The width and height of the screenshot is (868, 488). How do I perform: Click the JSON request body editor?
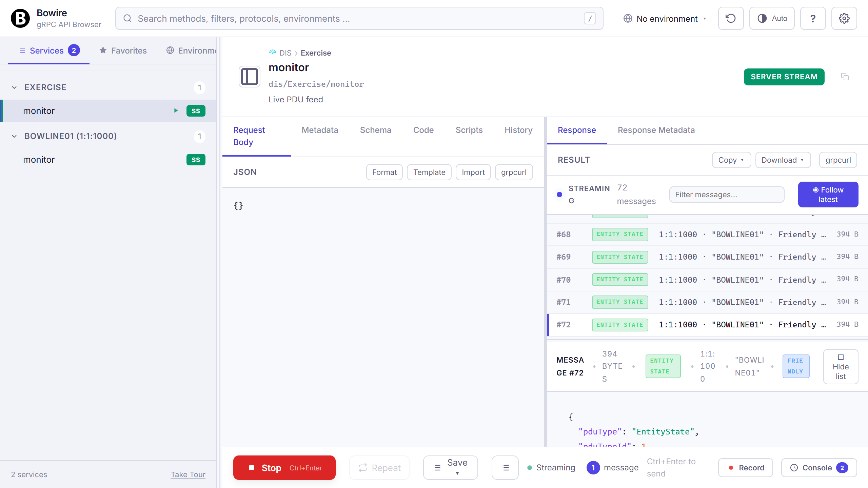383,317
